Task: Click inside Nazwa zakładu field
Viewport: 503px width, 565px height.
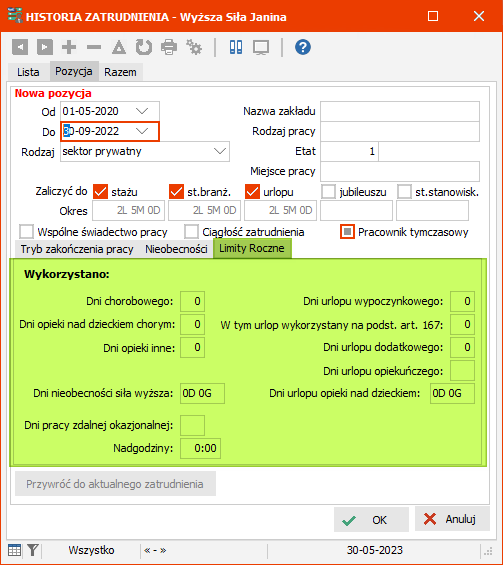Action: coord(400,111)
